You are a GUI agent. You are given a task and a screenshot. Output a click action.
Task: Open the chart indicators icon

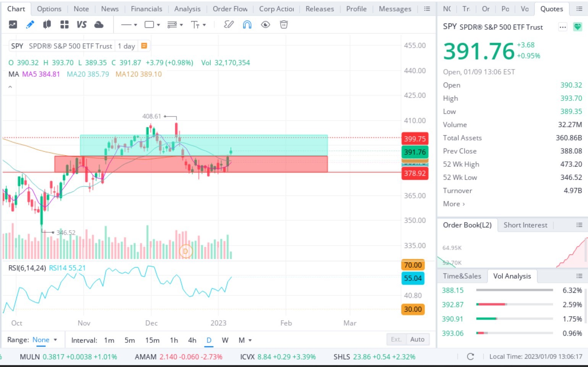tap(13, 25)
